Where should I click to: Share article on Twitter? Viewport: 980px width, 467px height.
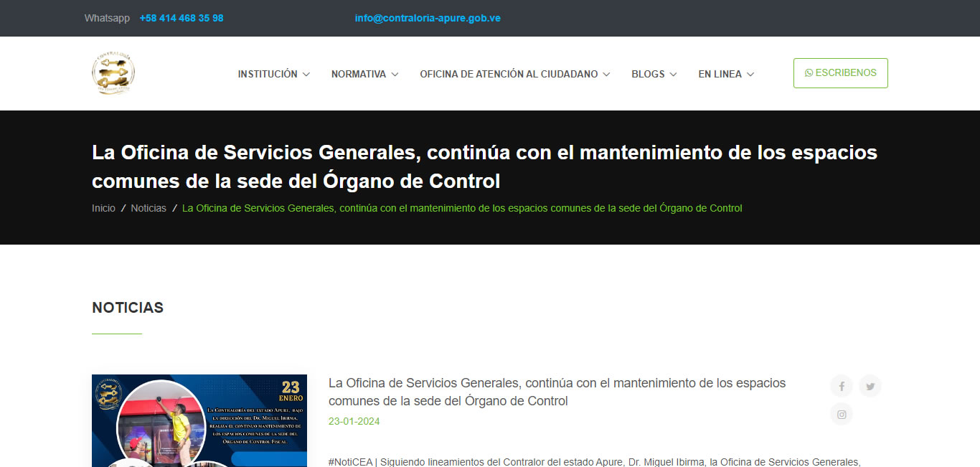pyautogui.click(x=870, y=386)
